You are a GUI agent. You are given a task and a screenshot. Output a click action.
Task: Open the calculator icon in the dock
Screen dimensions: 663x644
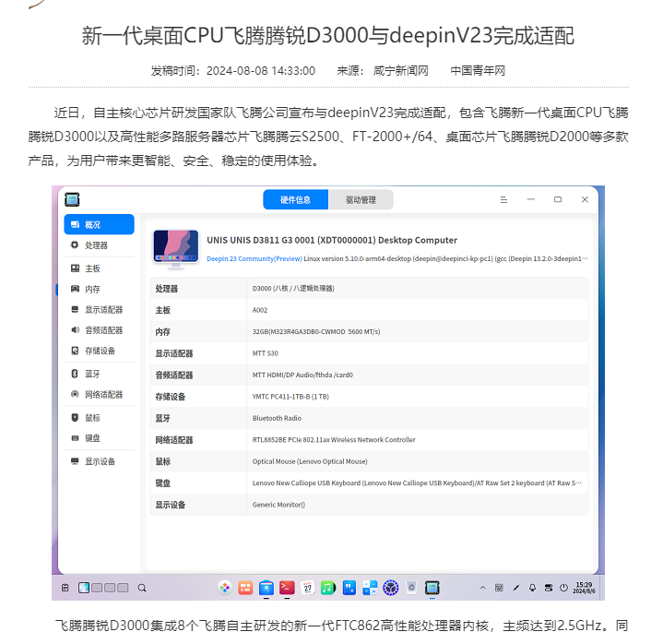pos(370,588)
